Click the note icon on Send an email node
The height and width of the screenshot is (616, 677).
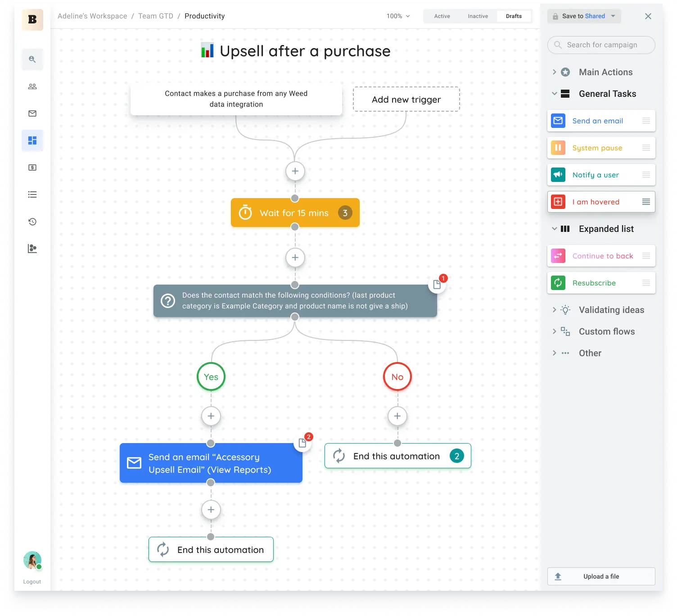(302, 443)
